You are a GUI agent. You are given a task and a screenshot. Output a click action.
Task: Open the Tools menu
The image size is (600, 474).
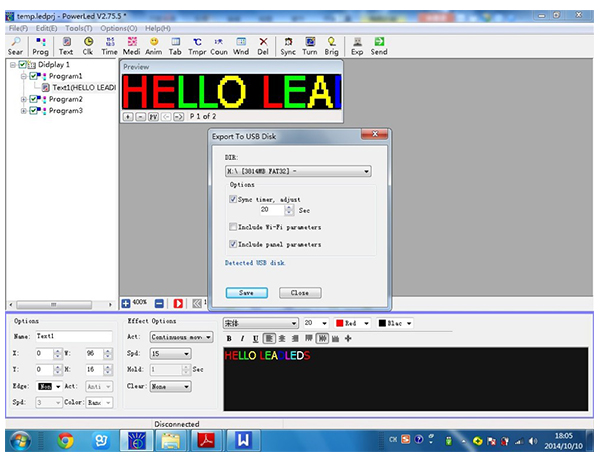point(77,27)
